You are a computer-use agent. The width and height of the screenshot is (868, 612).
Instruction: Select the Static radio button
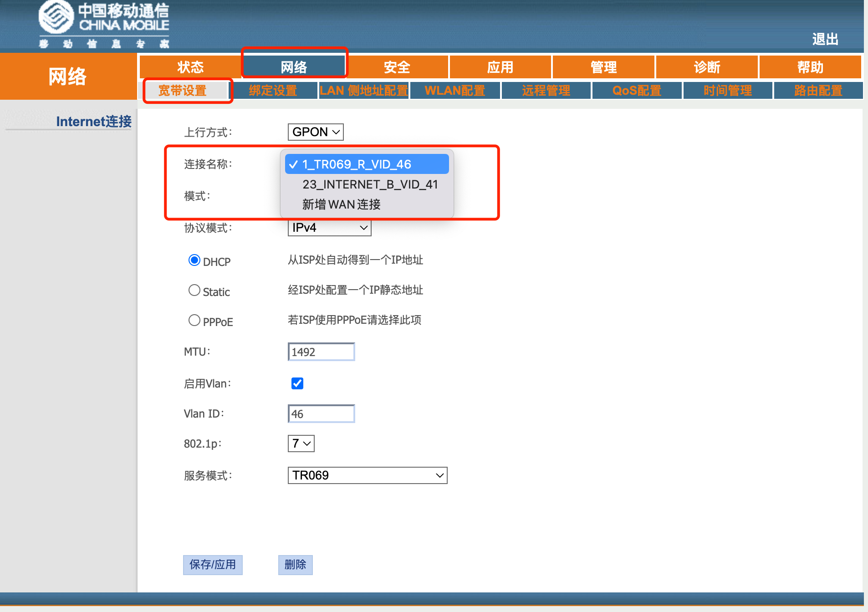[x=194, y=291]
